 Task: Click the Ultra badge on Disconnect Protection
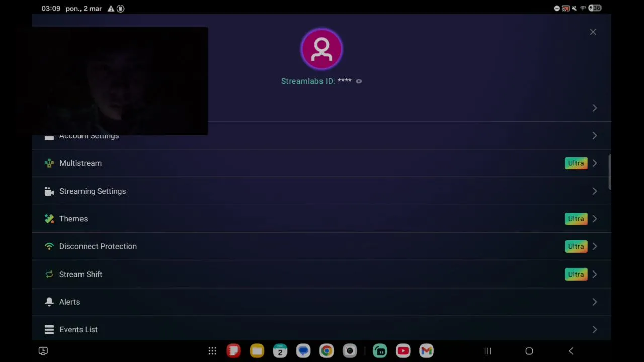point(576,246)
